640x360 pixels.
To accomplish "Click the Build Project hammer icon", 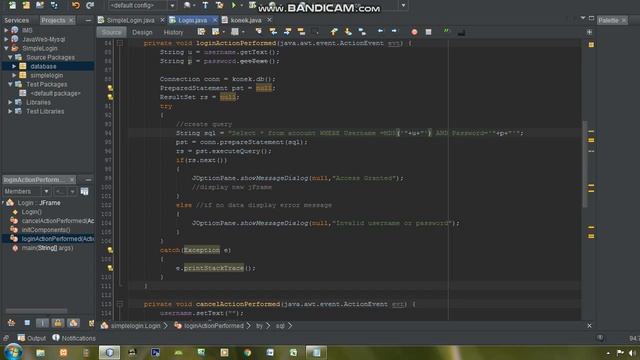I will (x=205, y=5).
